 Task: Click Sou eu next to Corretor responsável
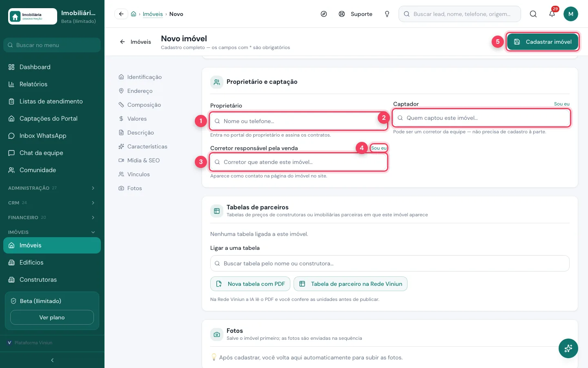[x=379, y=148]
